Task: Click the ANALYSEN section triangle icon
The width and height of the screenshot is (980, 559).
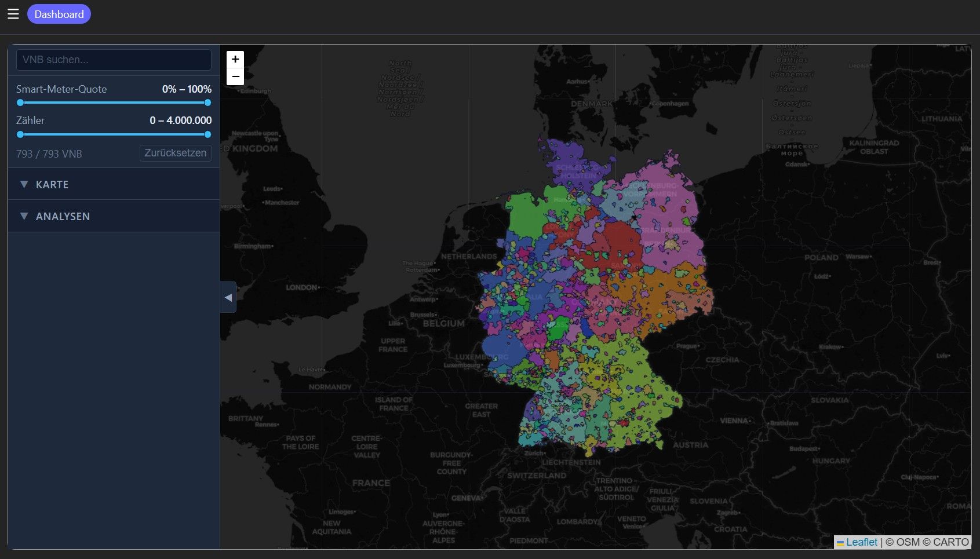Action: (x=24, y=216)
